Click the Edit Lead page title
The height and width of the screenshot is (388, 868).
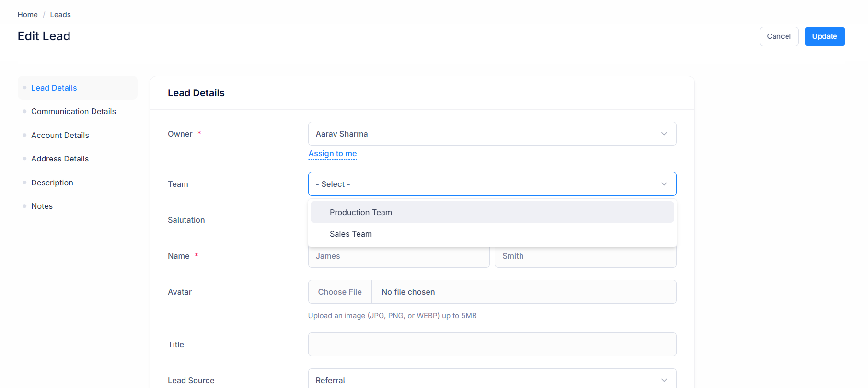[x=44, y=36]
